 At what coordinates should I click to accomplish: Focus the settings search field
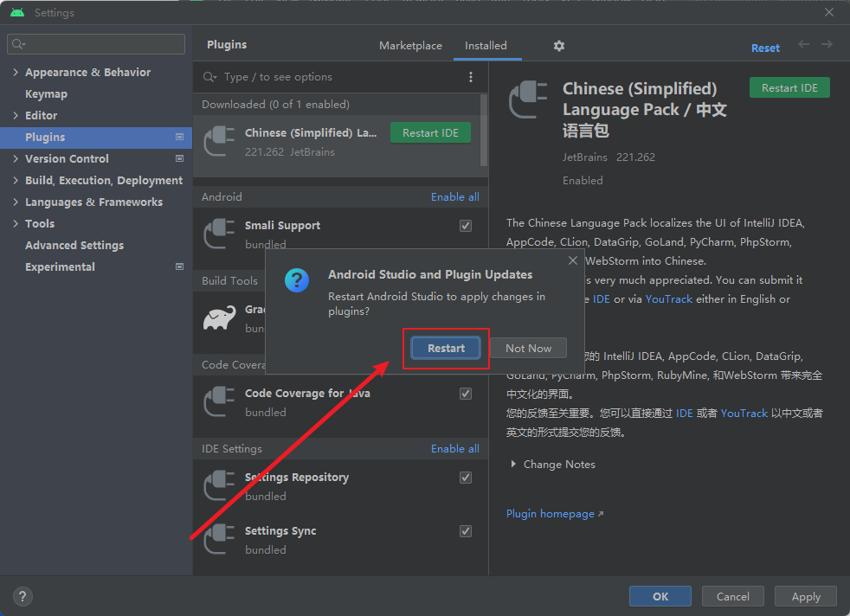click(x=96, y=44)
